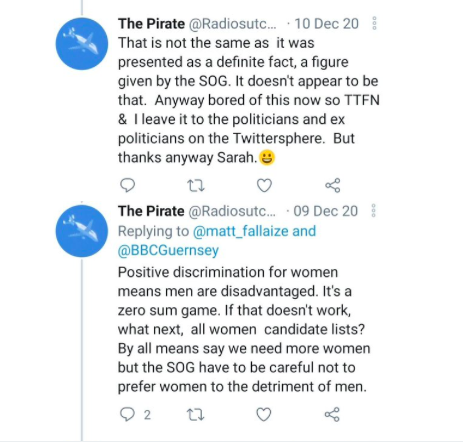The width and height of the screenshot is (463, 442).
Task: Open The Pirate avatar on top tweet
Action: coord(82,44)
